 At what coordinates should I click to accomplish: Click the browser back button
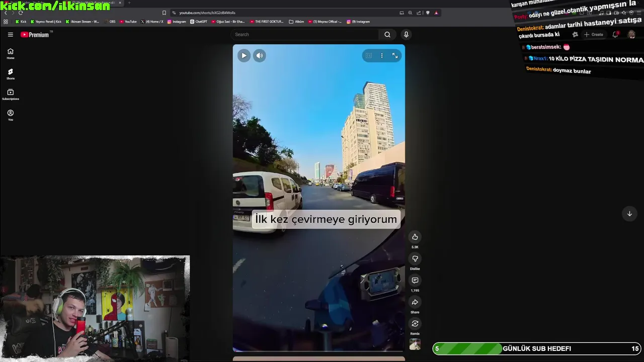6,13
